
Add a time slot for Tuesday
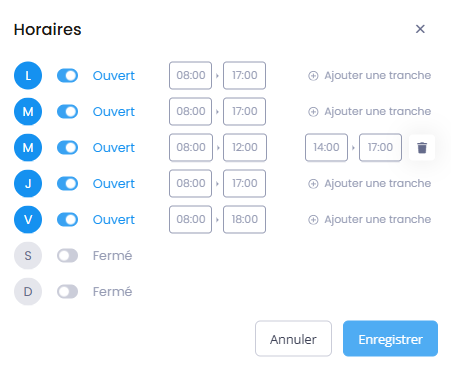[369, 111]
